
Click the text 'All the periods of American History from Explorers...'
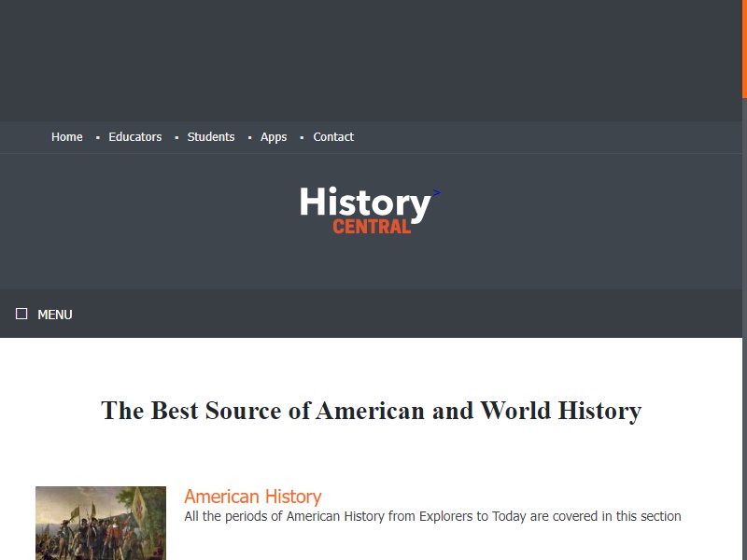point(432,516)
